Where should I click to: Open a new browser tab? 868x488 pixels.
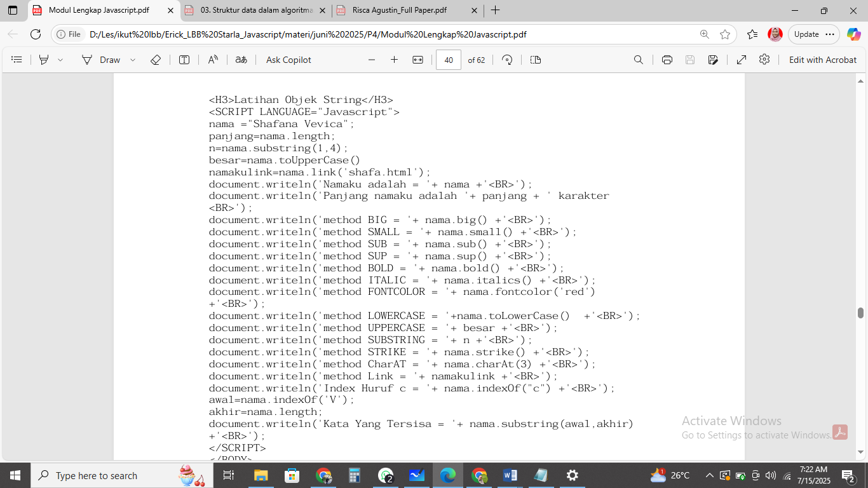click(496, 10)
